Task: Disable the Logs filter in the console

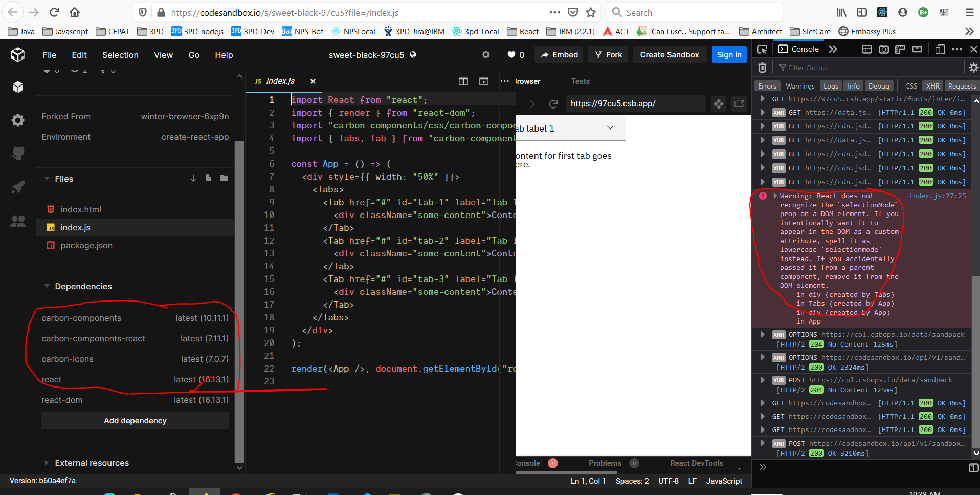Action: coord(830,85)
